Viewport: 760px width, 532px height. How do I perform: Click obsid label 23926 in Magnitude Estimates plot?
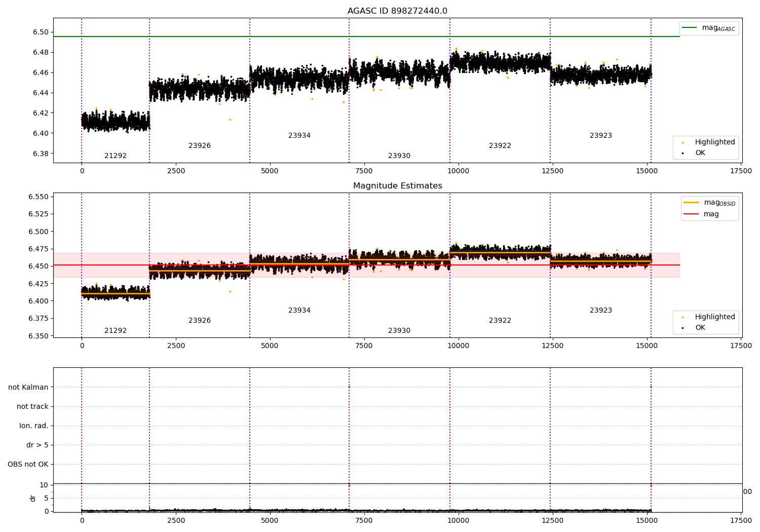(200, 321)
